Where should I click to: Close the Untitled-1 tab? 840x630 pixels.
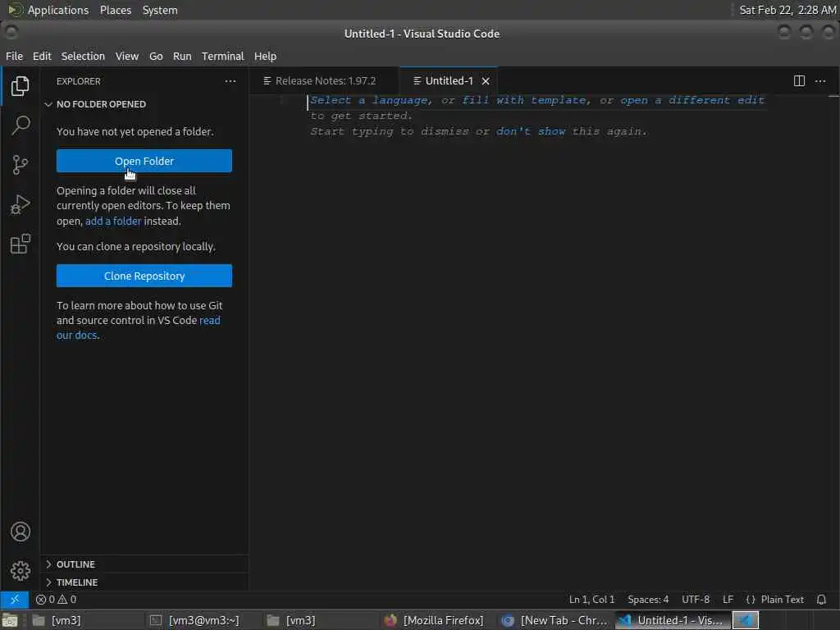tap(486, 81)
